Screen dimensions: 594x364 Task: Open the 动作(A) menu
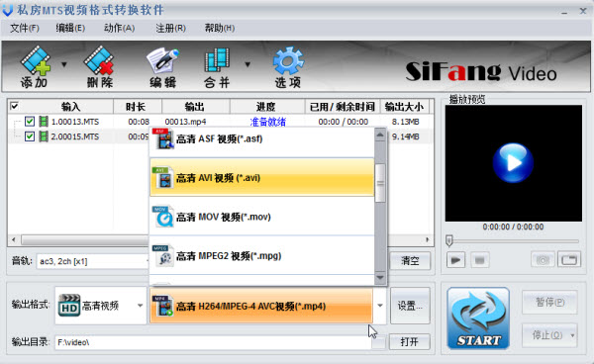[x=119, y=28]
